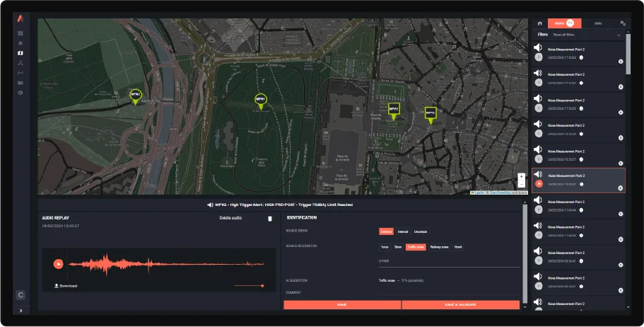The image size is (644, 327).
Task: Select the MPV2 map marker
Action: point(431,115)
